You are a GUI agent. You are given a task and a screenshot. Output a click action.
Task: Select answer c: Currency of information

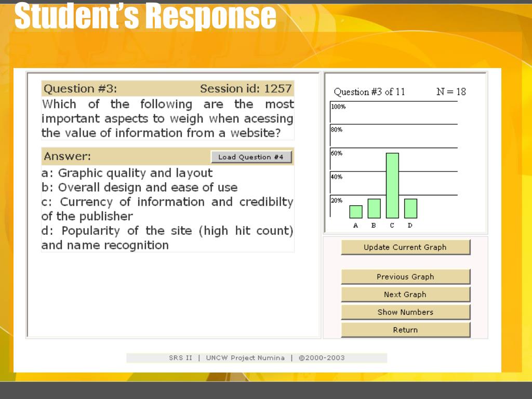point(167,209)
